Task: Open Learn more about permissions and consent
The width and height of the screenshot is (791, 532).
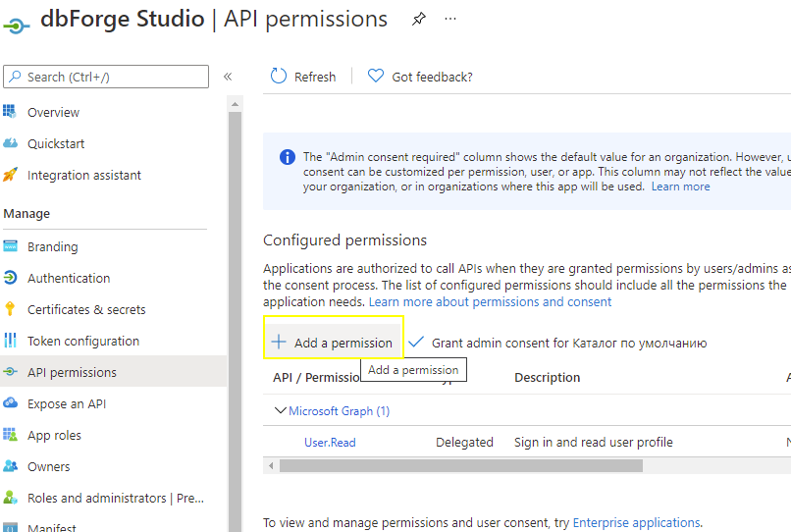Action: (x=490, y=302)
